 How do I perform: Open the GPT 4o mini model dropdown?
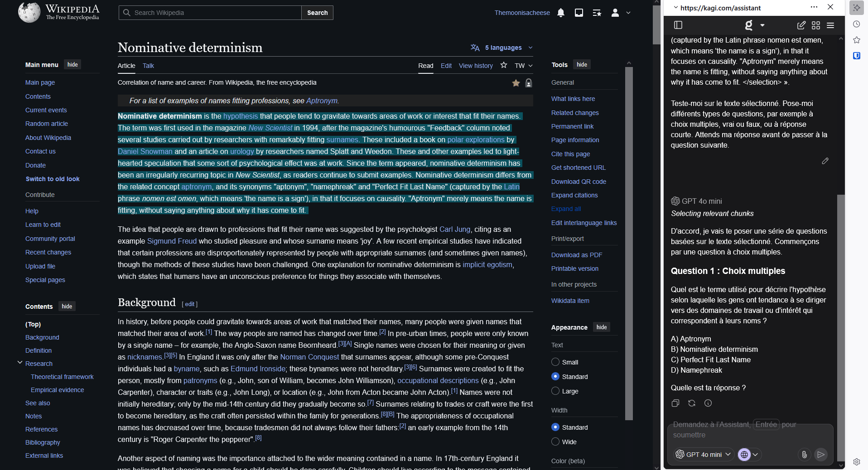pyautogui.click(x=704, y=454)
